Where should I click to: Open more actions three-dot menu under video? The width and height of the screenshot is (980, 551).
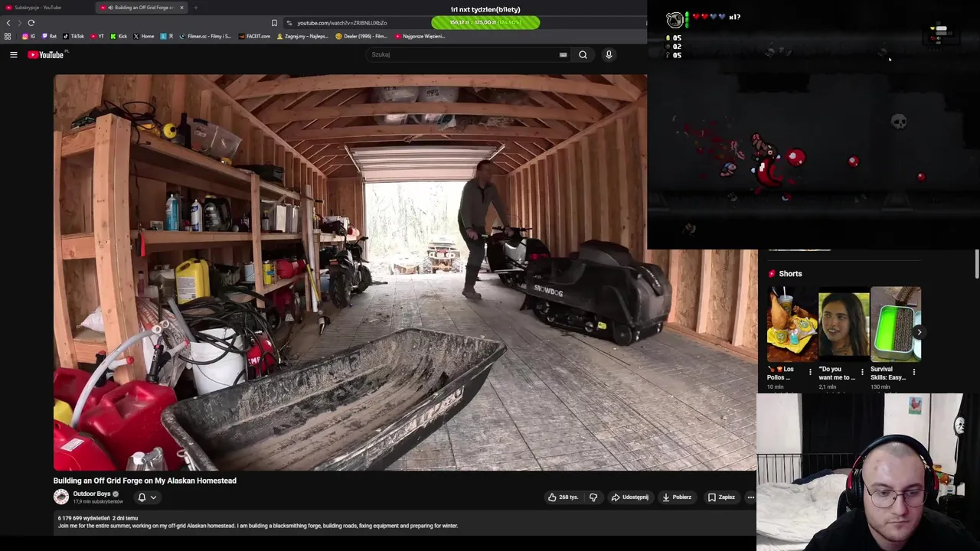click(x=750, y=497)
